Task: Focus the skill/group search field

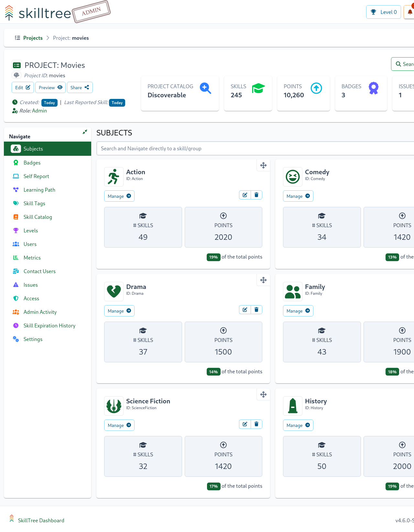Action: click(x=255, y=148)
